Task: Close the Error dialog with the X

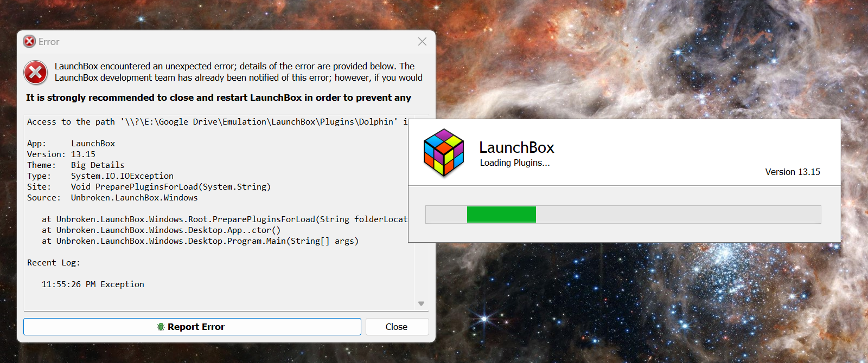Action: coord(422,42)
